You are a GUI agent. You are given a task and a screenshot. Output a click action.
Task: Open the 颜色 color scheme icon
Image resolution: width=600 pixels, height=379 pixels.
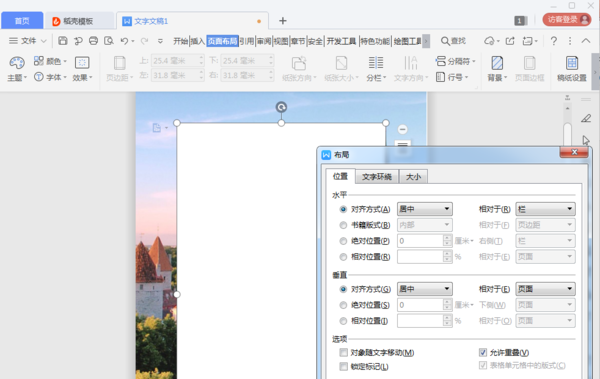pos(39,60)
